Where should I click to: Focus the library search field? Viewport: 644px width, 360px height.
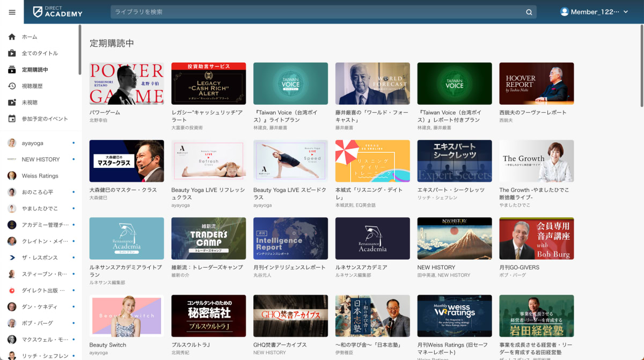pyautogui.click(x=323, y=12)
